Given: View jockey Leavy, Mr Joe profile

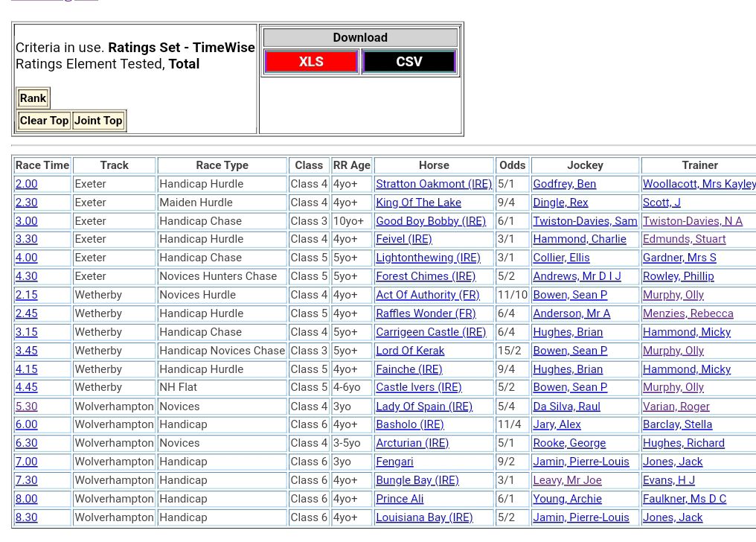Looking at the screenshot, I should 567,480.
